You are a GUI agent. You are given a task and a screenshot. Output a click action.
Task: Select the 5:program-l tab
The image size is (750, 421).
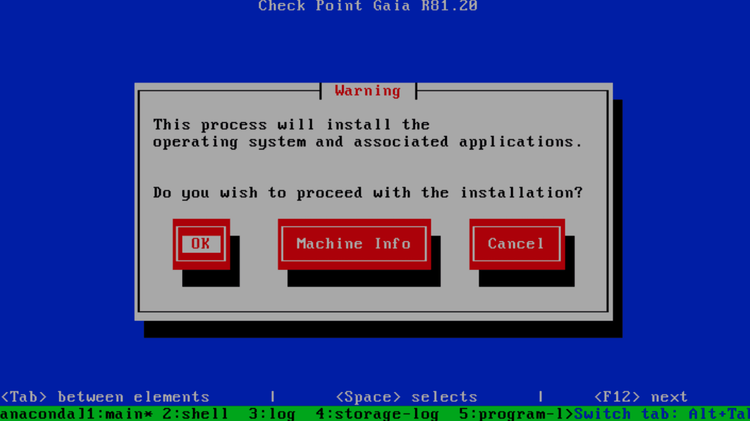coord(516,414)
